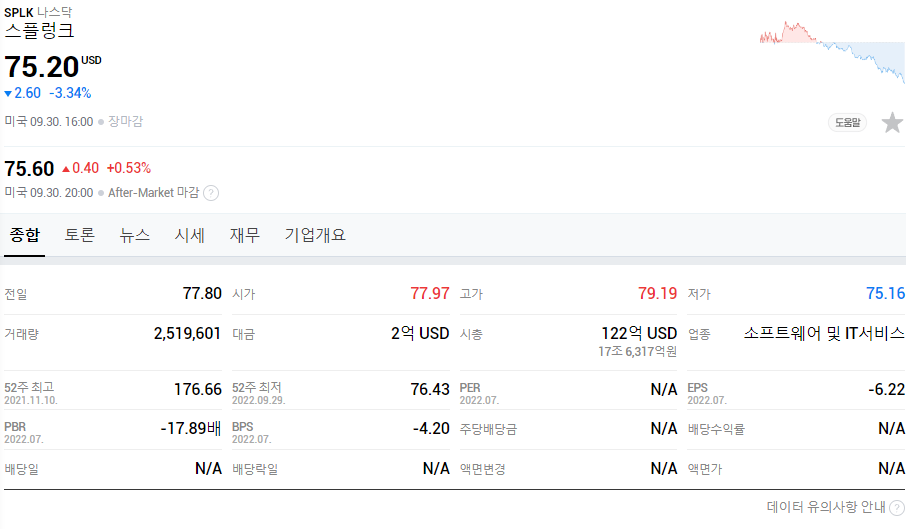The image size is (906, 529).
Task: Click the 도움말 help button
Action: pyautogui.click(x=848, y=122)
